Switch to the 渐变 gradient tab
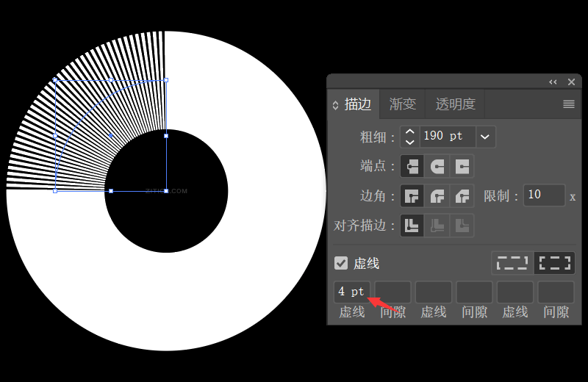 click(x=403, y=104)
